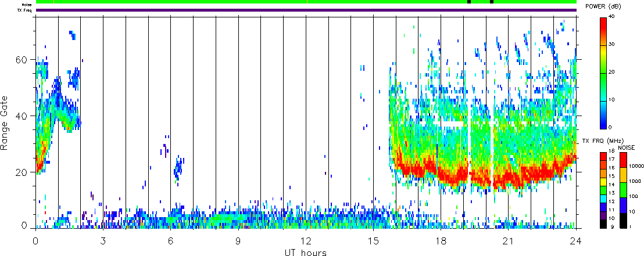Image resolution: width=644 pixels, height=256 pixels.
Task: Pick the black swatch in the NOISE legend
Action: tap(623, 221)
